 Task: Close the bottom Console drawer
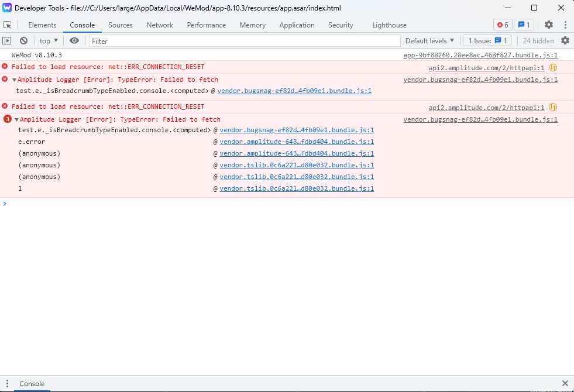(x=565, y=384)
